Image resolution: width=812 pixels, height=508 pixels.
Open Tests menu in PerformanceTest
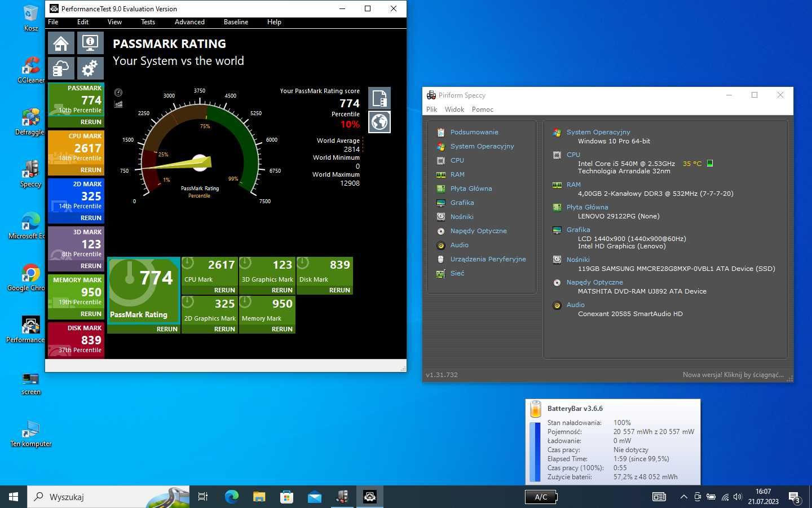148,22
